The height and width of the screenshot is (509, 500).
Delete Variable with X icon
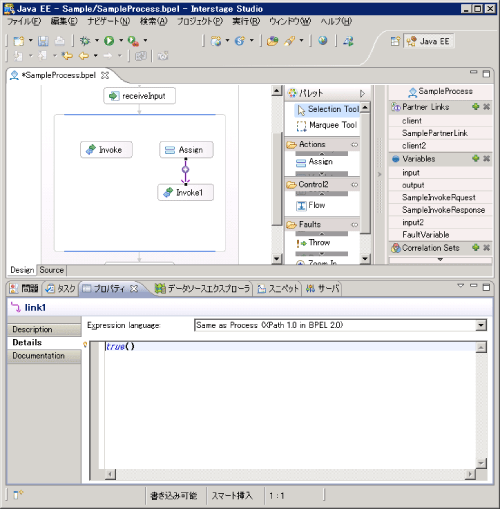coord(486,158)
